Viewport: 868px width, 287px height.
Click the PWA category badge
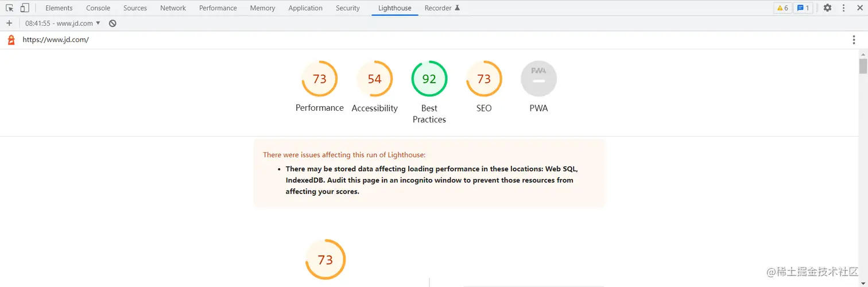(x=538, y=79)
